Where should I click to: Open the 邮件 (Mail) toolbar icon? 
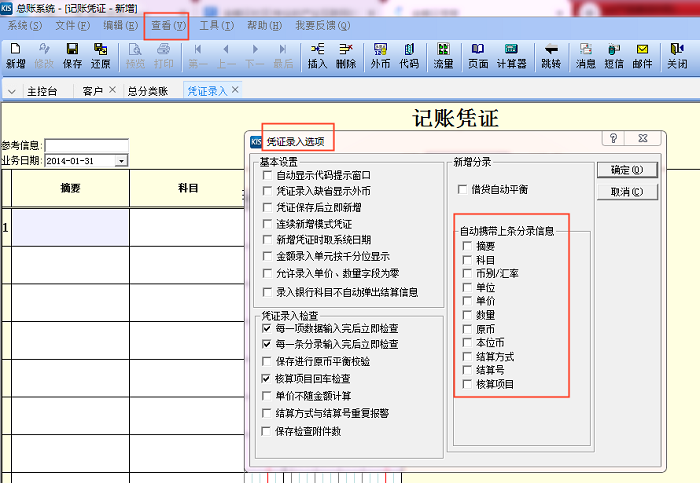pyautogui.click(x=642, y=54)
